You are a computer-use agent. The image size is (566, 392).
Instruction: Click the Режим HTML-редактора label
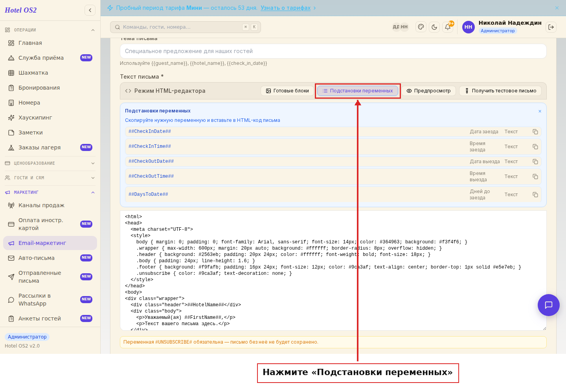170,91
